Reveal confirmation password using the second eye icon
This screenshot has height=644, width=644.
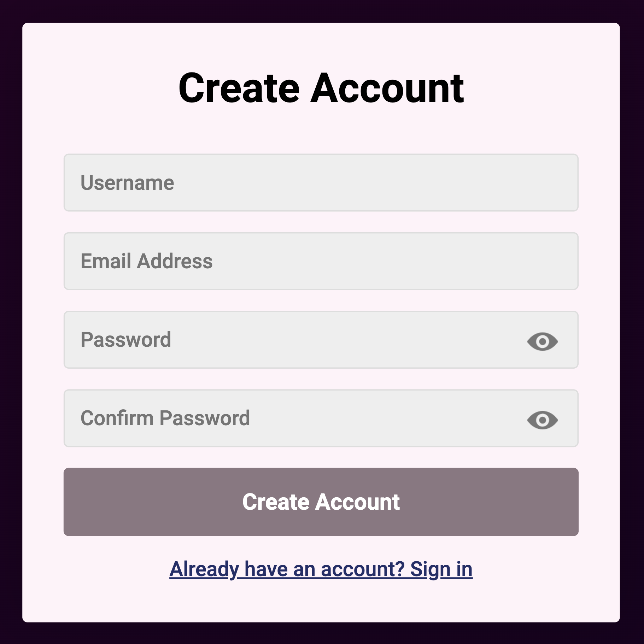(x=542, y=420)
